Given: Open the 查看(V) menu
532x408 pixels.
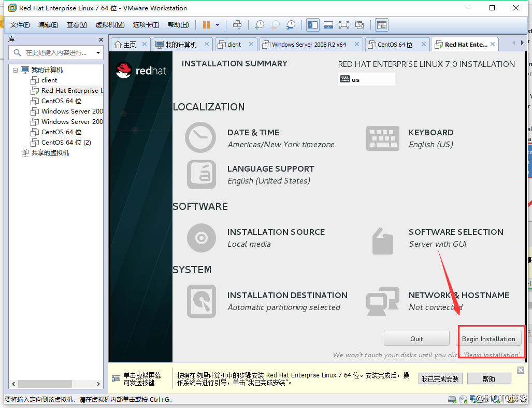Looking at the screenshot, I should 77,25.
